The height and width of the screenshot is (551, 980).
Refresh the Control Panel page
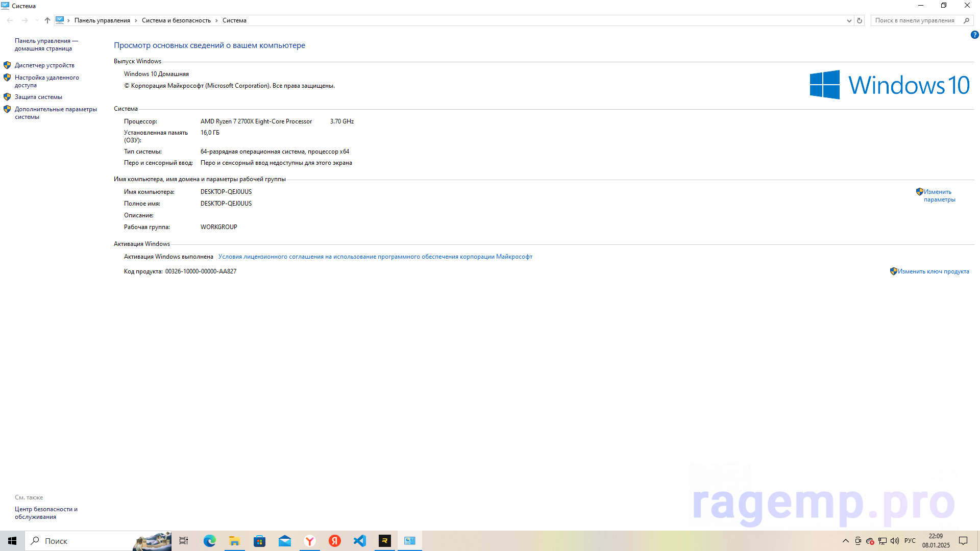[860, 20]
